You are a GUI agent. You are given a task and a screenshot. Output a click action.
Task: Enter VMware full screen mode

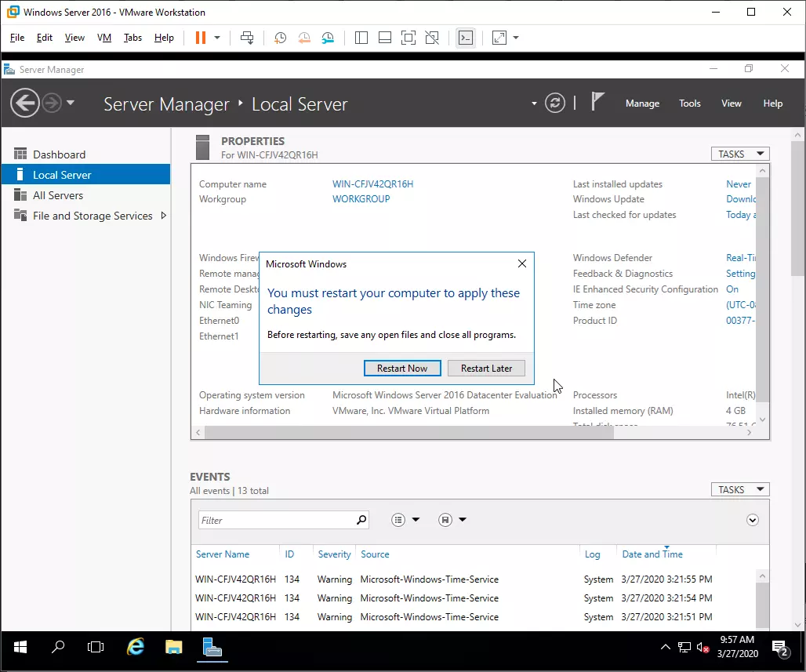coord(408,38)
